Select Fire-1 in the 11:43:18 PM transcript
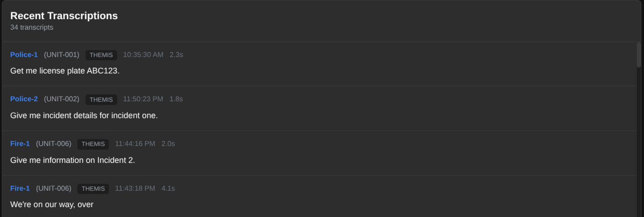The width and height of the screenshot is (644, 217). point(20,188)
